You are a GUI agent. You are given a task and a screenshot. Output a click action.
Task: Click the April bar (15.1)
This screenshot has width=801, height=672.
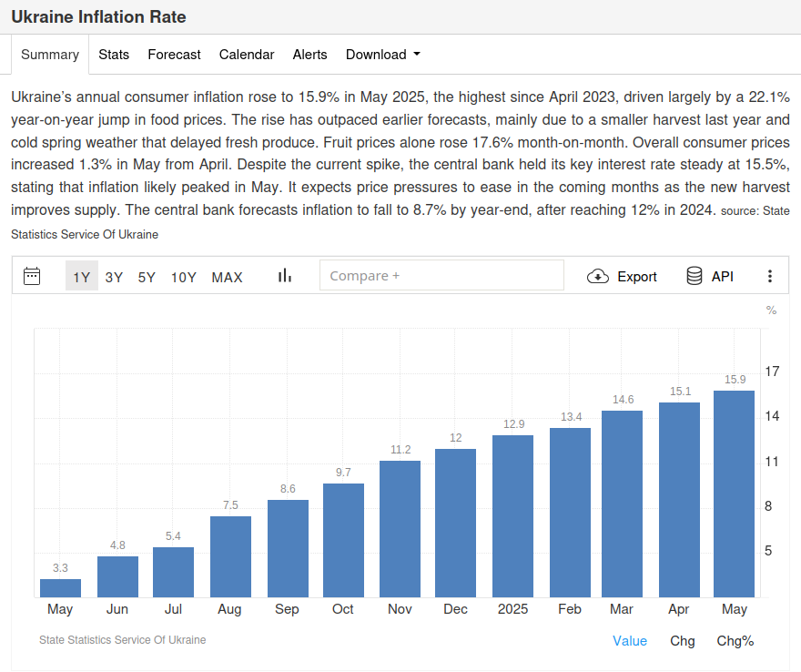coord(679,500)
